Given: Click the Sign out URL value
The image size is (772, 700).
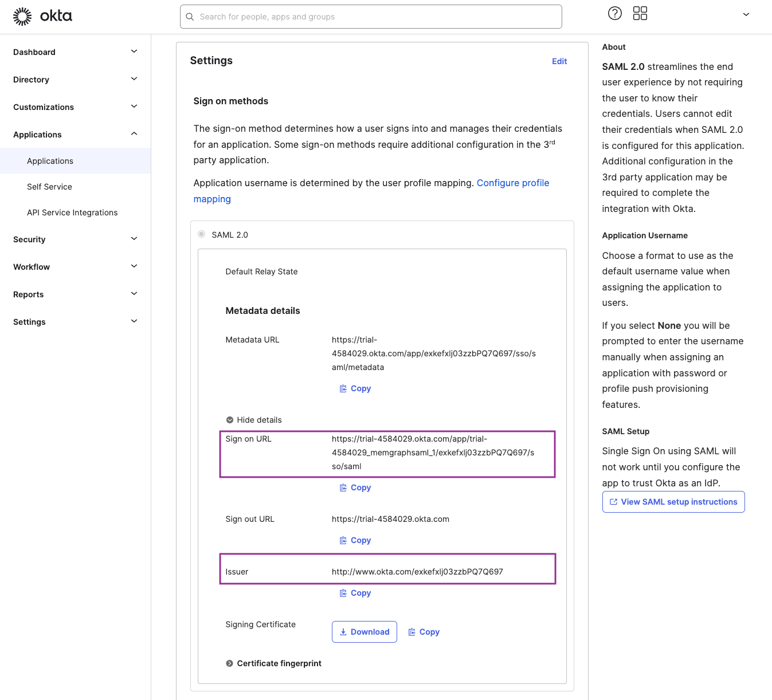Looking at the screenshot, I should tap(390, 519).
